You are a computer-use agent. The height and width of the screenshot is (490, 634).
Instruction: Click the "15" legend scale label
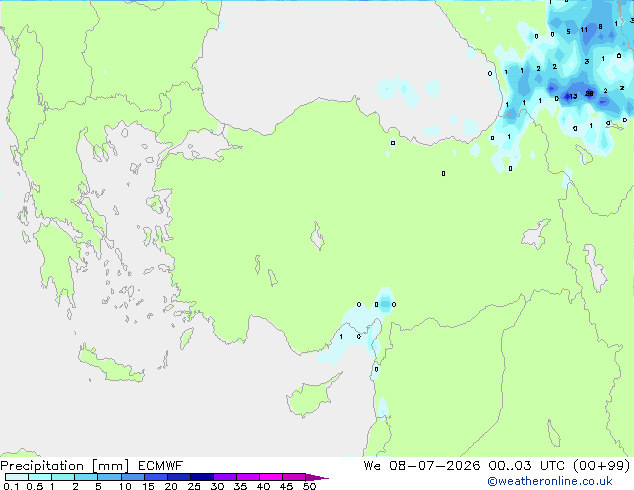click(148, 486)
